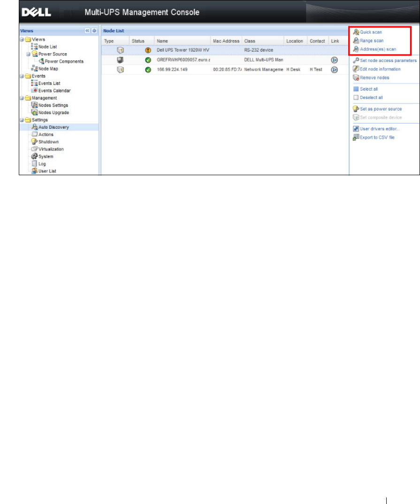
Task: Open Shutdown settings
Action: click(48, 142)
